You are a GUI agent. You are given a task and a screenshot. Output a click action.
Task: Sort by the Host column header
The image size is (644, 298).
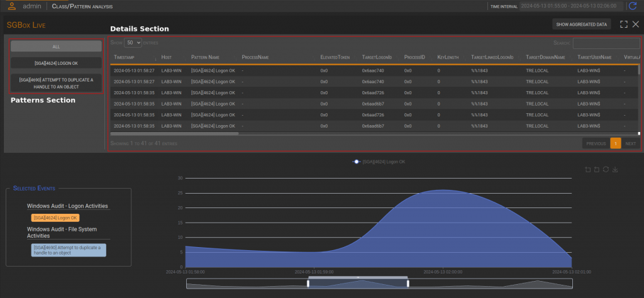click(x=166, y=57)
